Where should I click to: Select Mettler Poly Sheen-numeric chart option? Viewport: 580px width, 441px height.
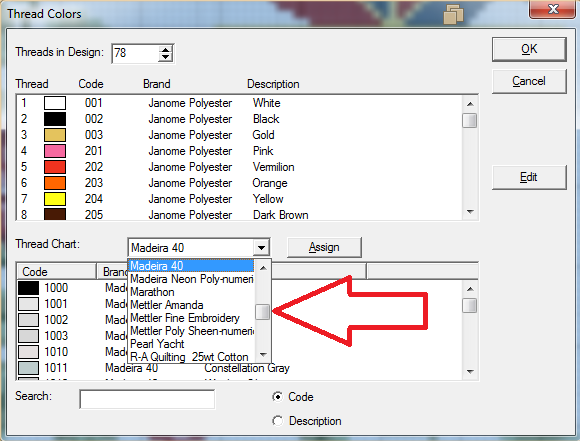[191, 331]
